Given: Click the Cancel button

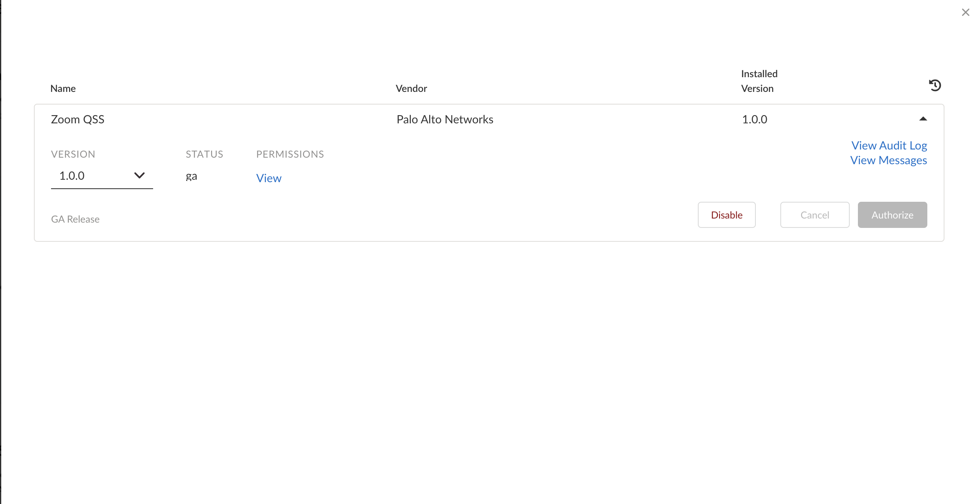Looking at the screenshot, I should coord(815,215).
